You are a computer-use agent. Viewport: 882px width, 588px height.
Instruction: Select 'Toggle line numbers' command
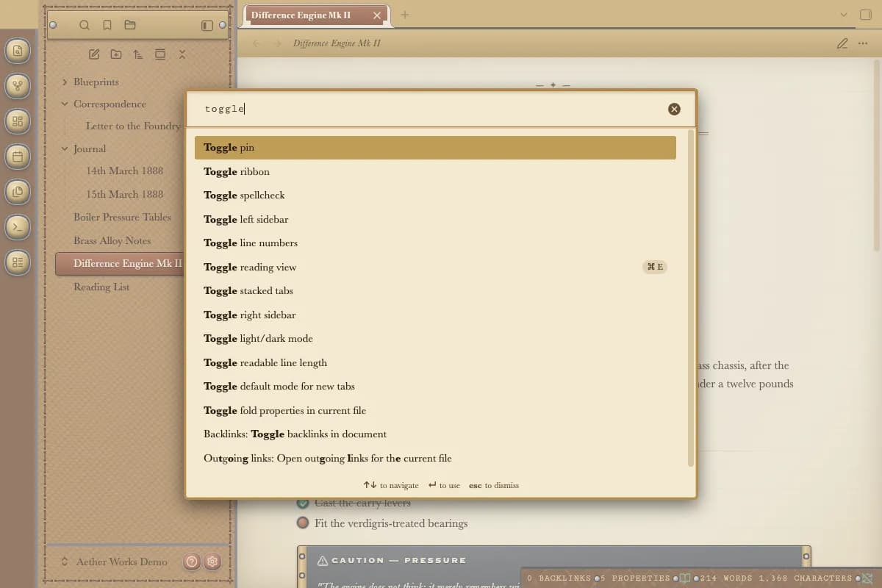435,243
